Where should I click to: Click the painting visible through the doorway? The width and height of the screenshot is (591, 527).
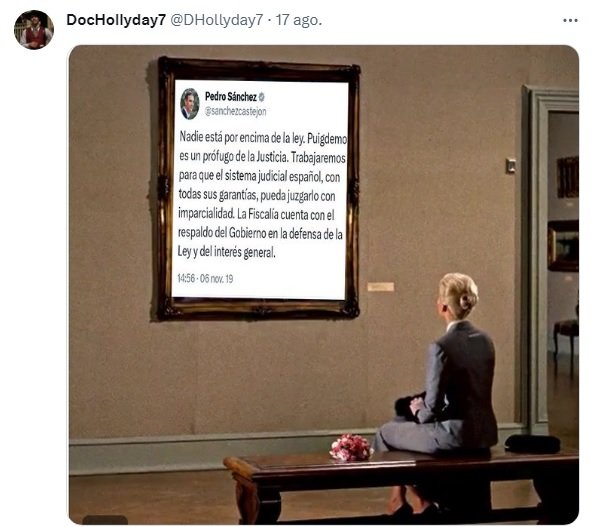pyautogui.click(x=563, y=245)
